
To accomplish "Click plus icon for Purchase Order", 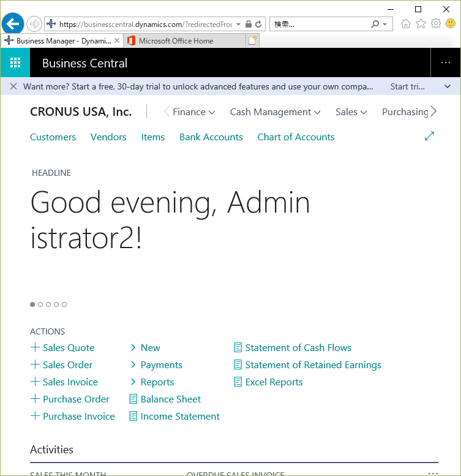I will coord(35,399).
